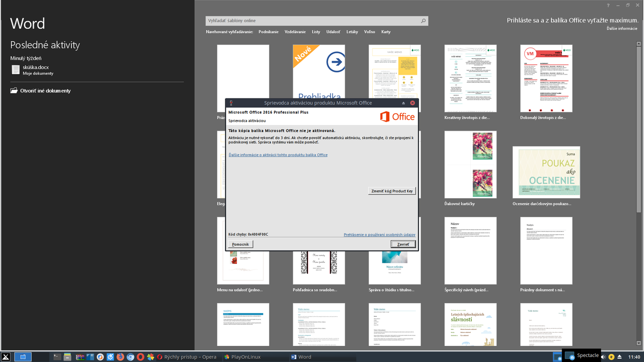Click the Pomocník button in activation dialog
This screenshot has width=644, height=362.
click(240, 244)
